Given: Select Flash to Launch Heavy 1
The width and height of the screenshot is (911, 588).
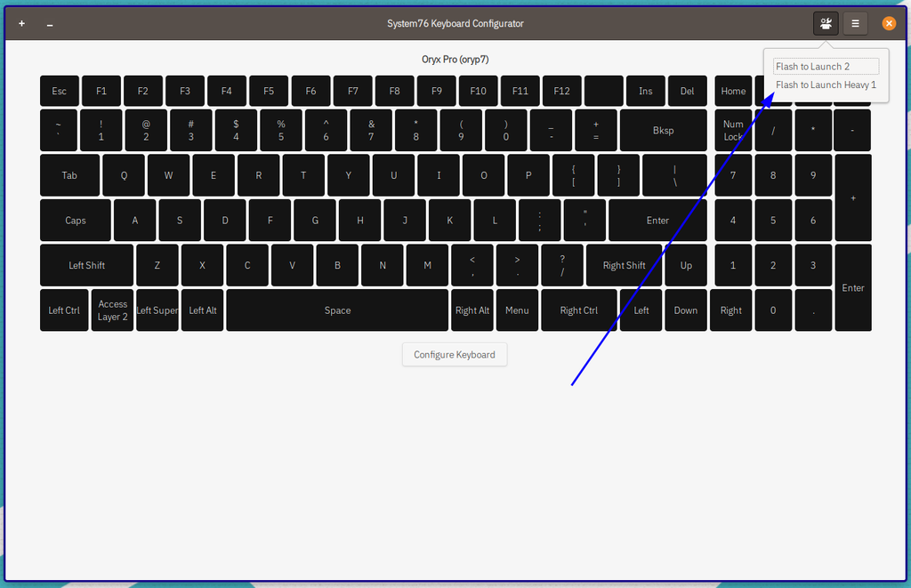Looking at the screenshot, I should click(x=826, y=85).
